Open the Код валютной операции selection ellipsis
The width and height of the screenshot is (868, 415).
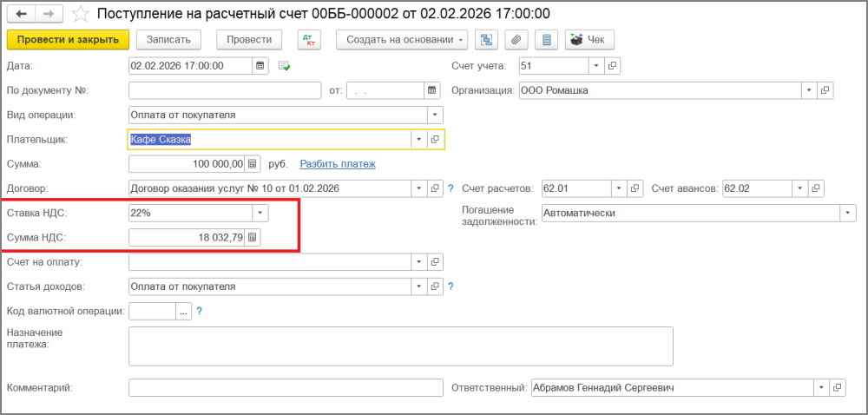[184, 311]
